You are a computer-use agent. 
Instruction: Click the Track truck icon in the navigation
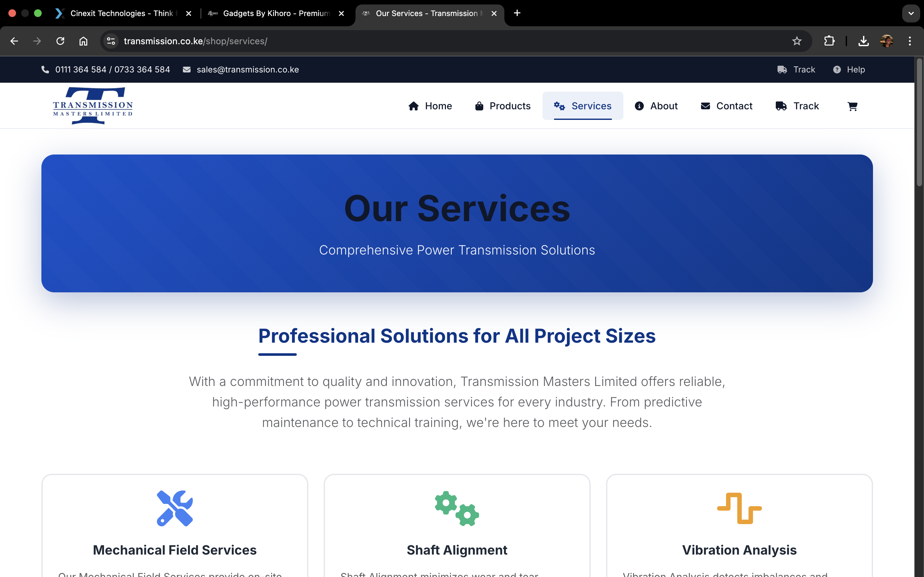pos(782,106)
